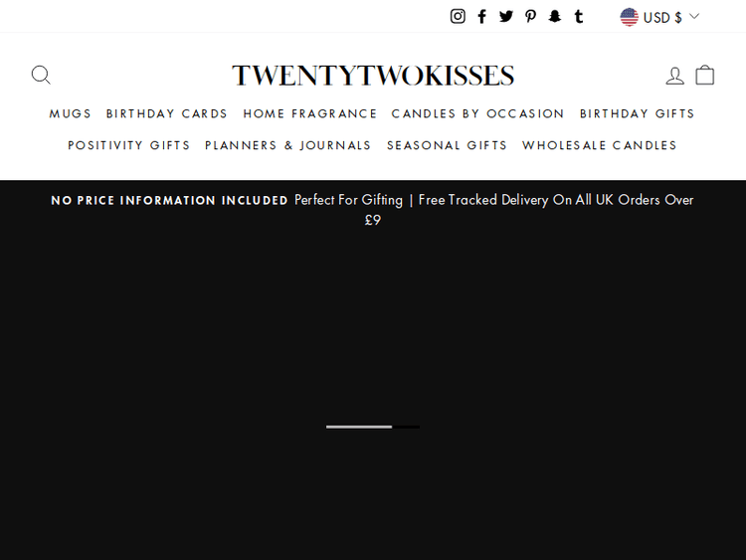Click the US flag currency icon
This screenshot has height=560, width=746.
629,17
